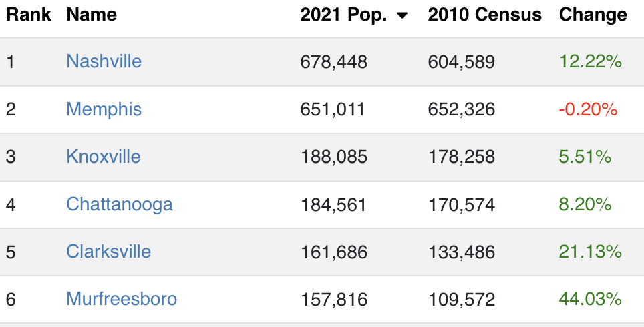Select Chattanooga's 8.20% change cell
644x327 pixels.
pos(585,204)
